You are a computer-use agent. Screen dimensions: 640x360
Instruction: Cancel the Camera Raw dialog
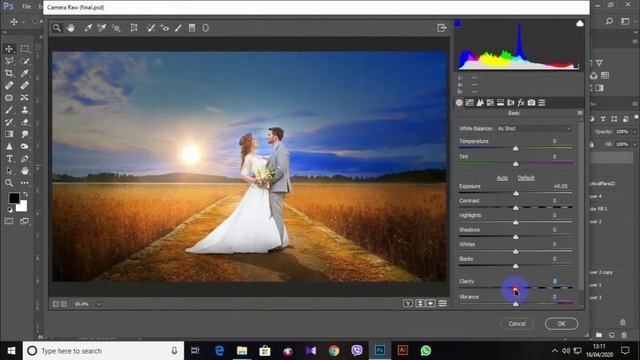pyautogui.click(x=517, y=324)
